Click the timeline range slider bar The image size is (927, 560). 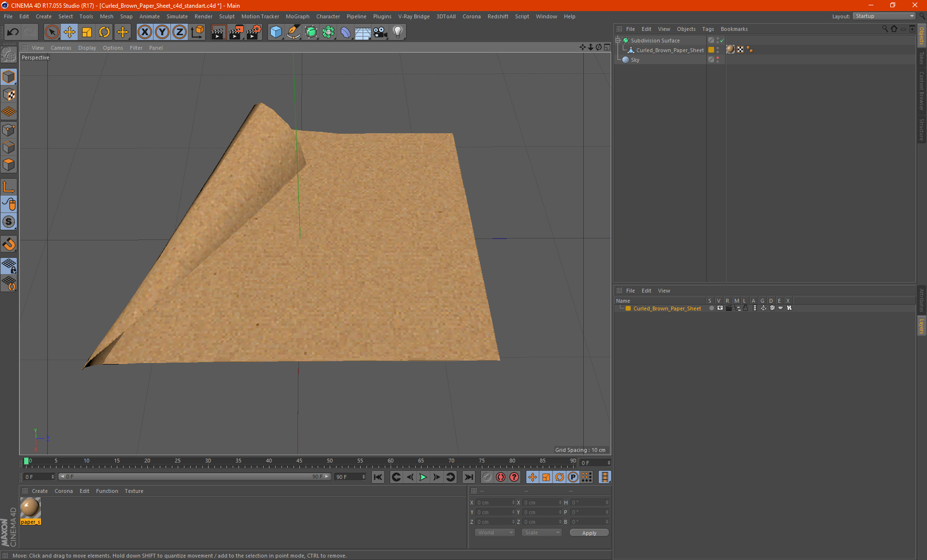(x=194, y=476)
